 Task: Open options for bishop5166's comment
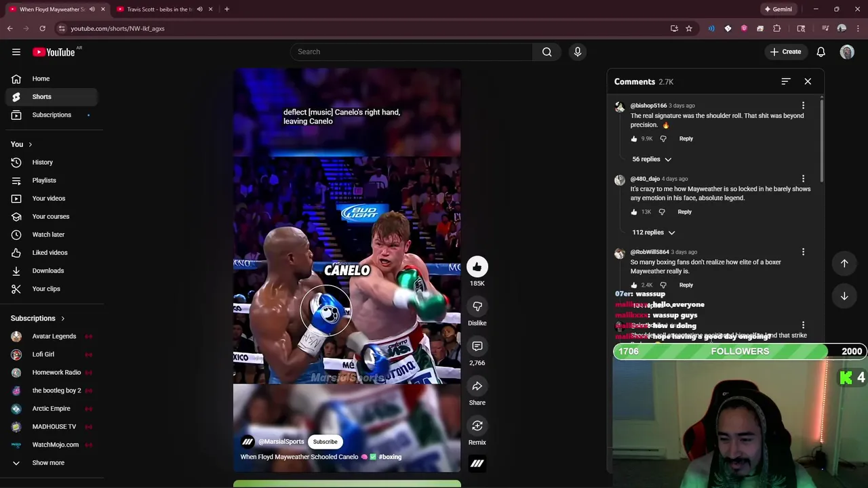pos(803,106)
